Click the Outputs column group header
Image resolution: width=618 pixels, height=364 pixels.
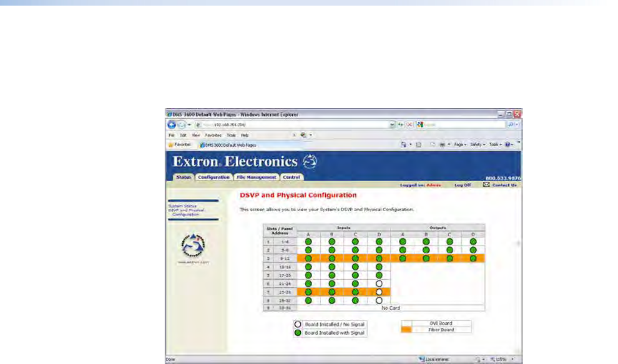pyautogui.click(x=438, y=227)
